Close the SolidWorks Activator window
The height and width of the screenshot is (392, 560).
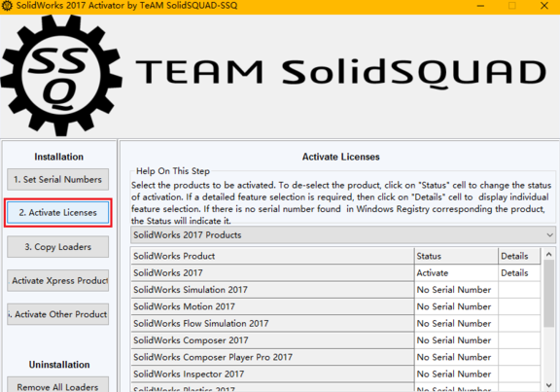543,6
